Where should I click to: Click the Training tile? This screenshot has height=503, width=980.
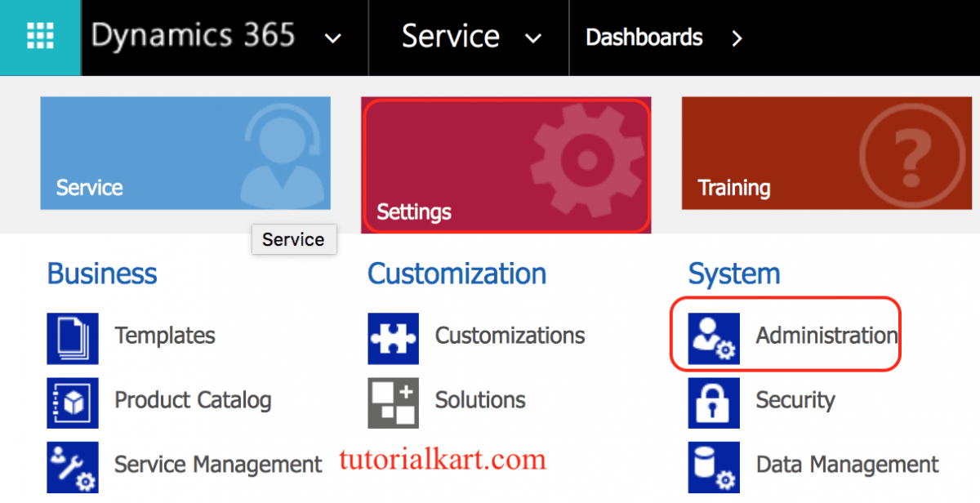(826, 153)
